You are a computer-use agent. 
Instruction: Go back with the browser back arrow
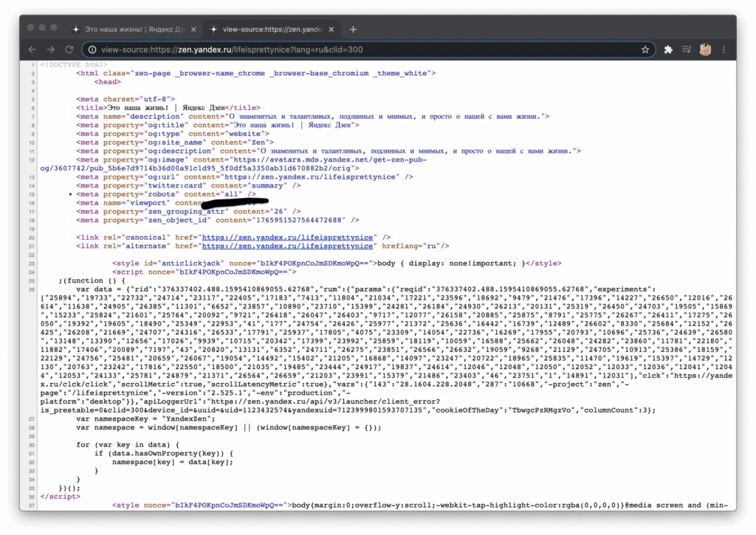32,49
